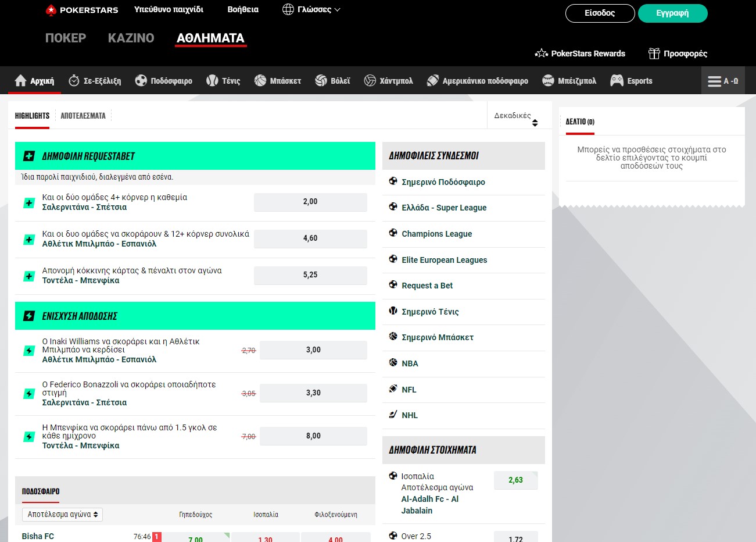Open Champions League link
This screenshot has width=756, height=542.
coord(436,234)
